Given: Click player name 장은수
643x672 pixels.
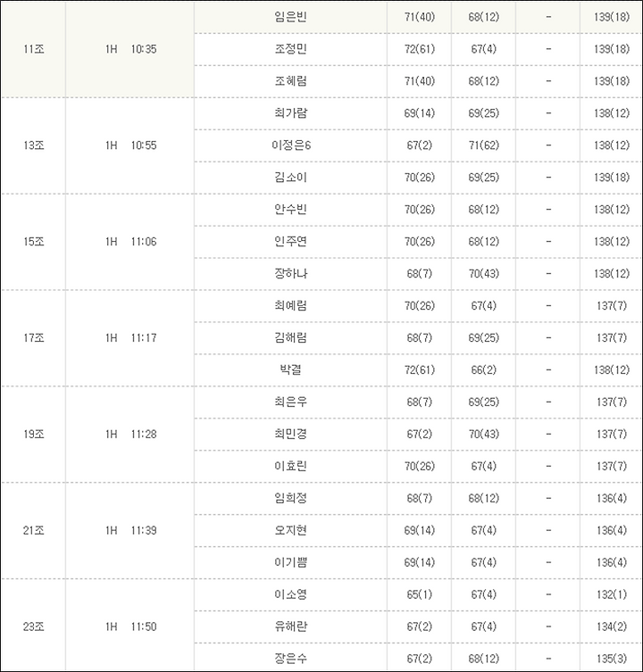Looking at the screenshot, I should pos(290,659).
